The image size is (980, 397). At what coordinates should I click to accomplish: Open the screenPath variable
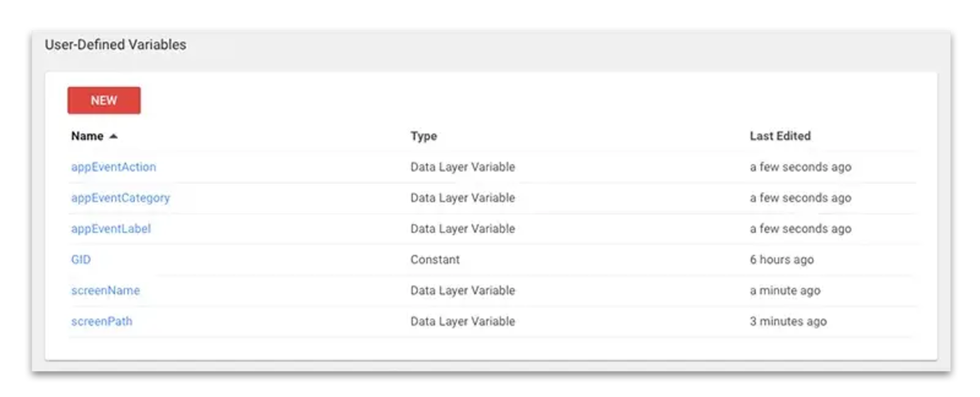[x=102, y=321]
